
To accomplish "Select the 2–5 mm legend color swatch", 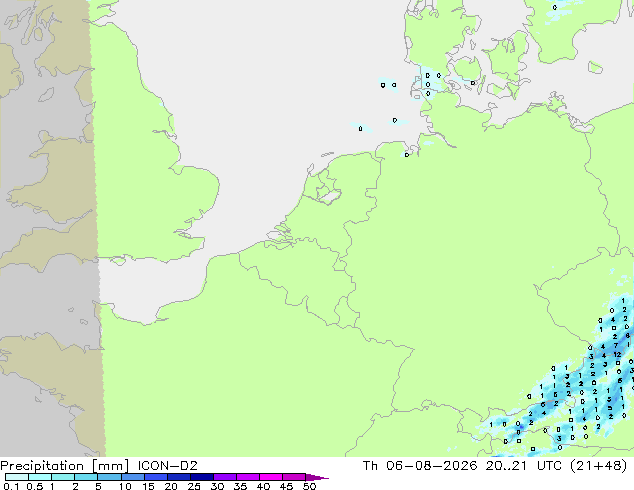I will [86, 477].
